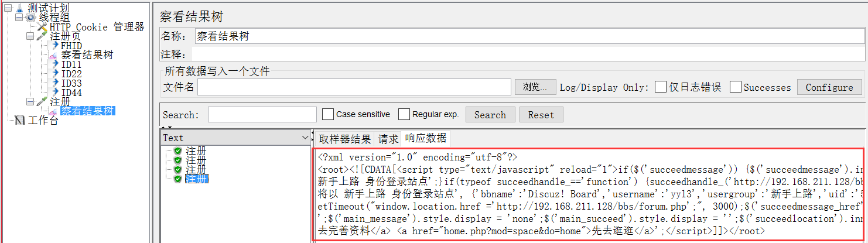Click the wrench icon of HTTP Cookie 管理器

(x=42, y=27)
